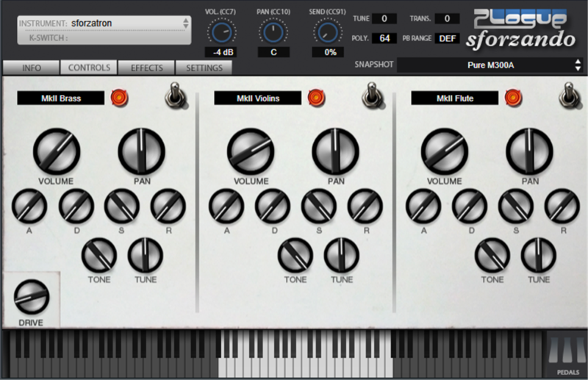Click the PEDALS icon beside the keyboard
Screen dimensions: 588x380
tap(566, 354)
